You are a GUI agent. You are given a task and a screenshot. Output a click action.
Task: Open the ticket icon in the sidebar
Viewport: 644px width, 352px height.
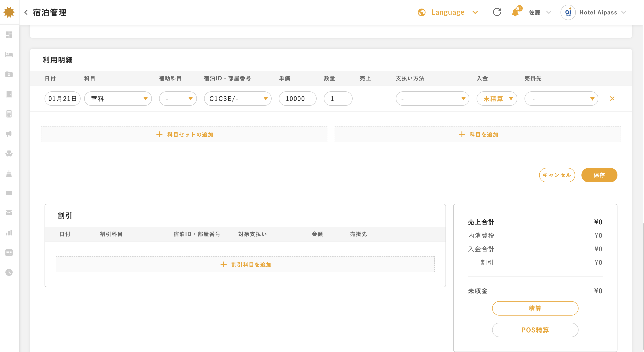point(9,193)
